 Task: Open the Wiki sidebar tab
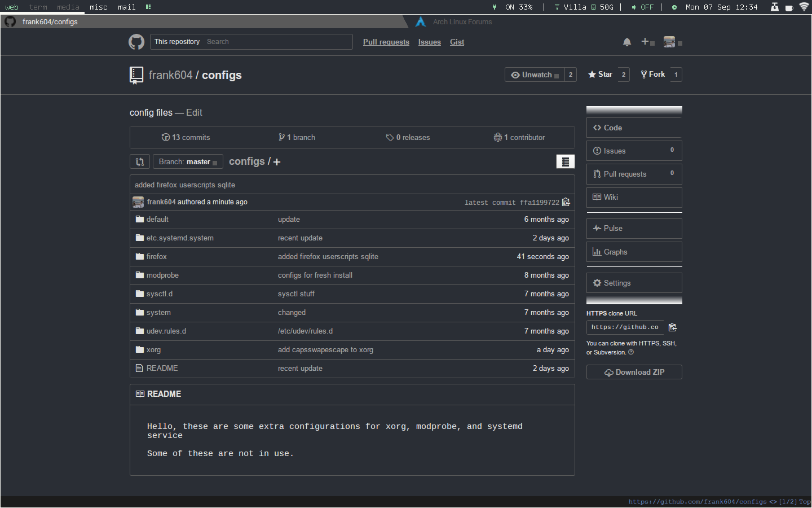[634, 197]
